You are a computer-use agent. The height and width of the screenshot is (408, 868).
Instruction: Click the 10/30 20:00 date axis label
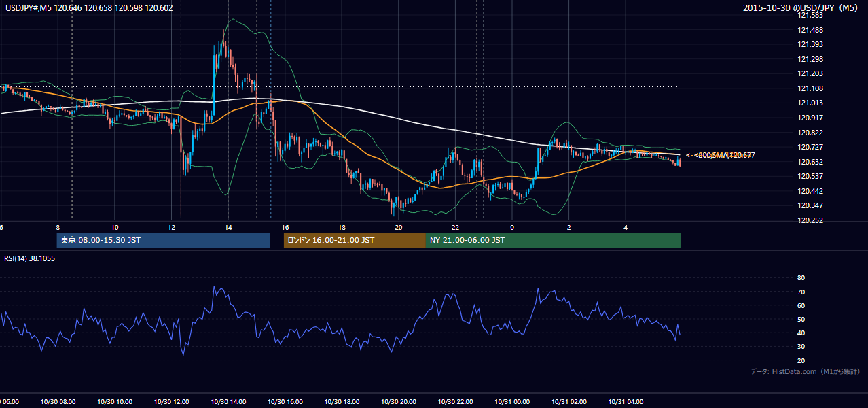[398, 402]
